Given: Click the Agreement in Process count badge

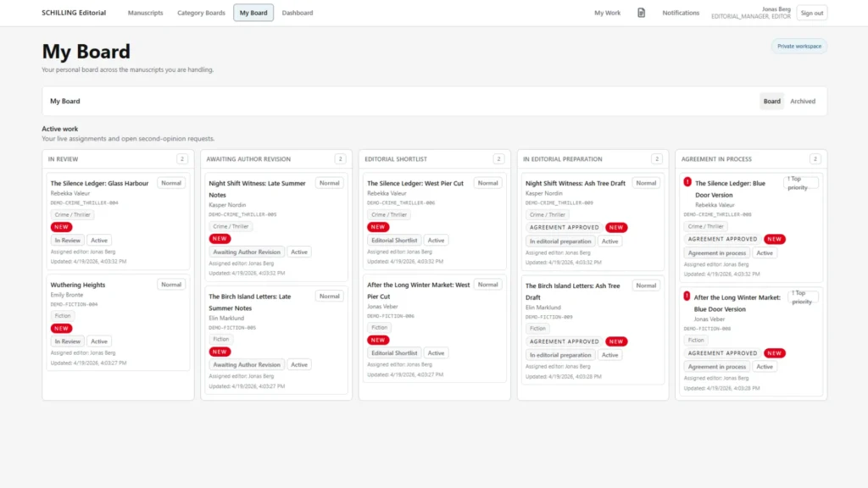Looking at the screenshot, I should coord(815,158).
